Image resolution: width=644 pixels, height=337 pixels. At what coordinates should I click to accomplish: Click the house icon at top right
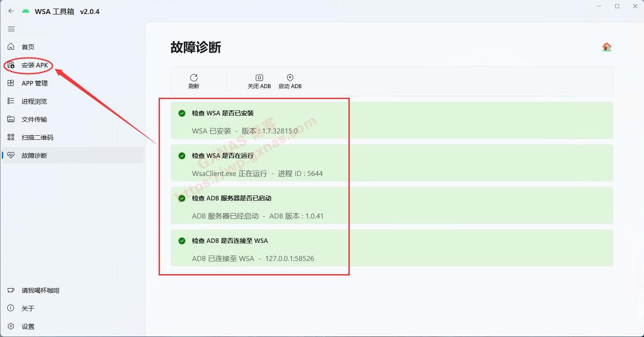(606, 47)
